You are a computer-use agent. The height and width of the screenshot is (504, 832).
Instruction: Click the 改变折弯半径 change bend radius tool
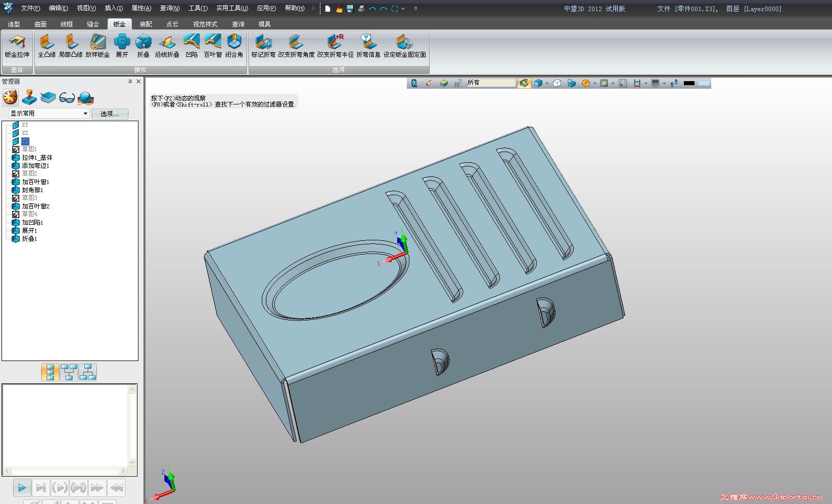(x=335, y=47)
